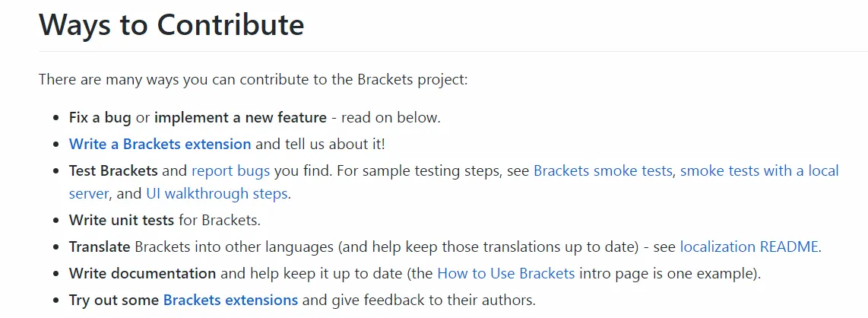Open the Brackets smoke tests link
The height and width of the screenshot is (318, 868).
point(603,170)
